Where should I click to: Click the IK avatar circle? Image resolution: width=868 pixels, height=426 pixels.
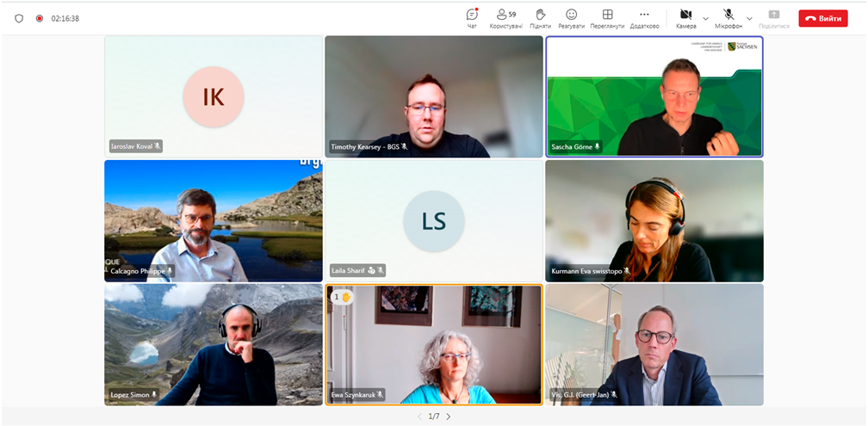tap(214, 96)
